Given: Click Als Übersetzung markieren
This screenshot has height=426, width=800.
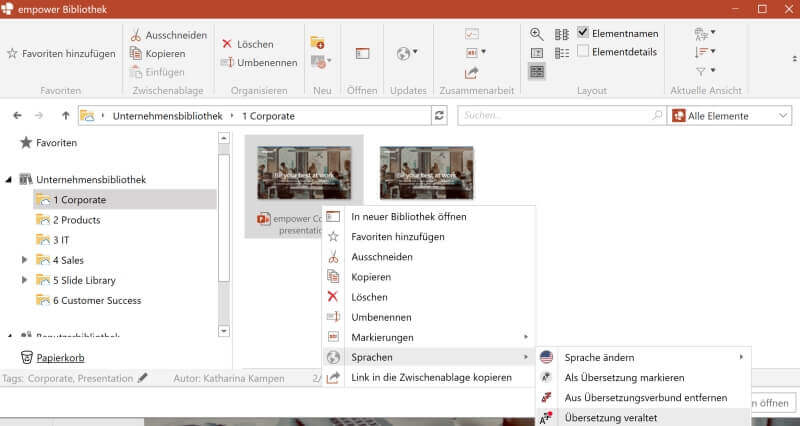Looking at the screenshot, I should tap(624, 377).
